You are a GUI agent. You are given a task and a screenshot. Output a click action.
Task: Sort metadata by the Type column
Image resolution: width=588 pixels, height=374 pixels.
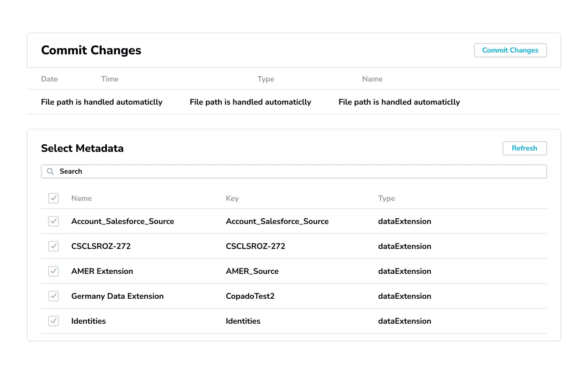pos(386,198)
